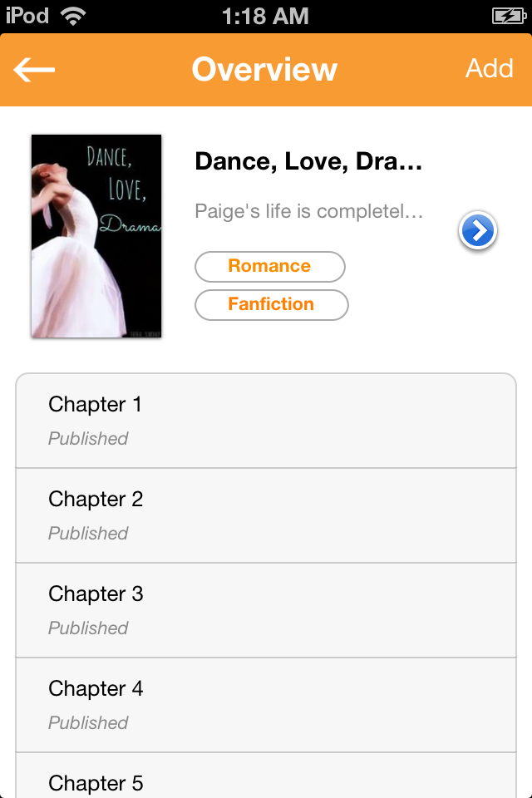Open Chapter 1 from the list

point(266,421)
